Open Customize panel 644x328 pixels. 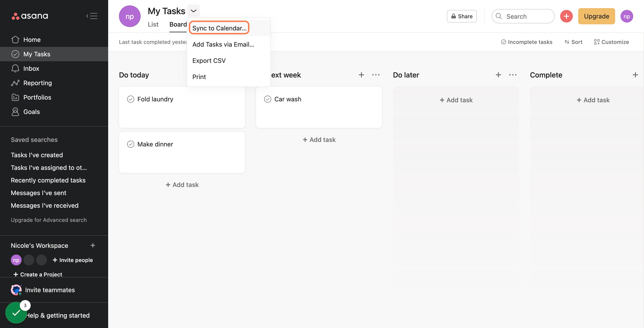pyautogui.click(x=611, y=42)
